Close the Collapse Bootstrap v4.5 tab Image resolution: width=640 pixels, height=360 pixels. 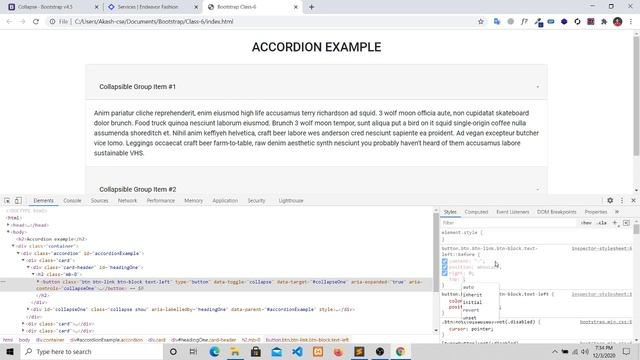(96, 7)
